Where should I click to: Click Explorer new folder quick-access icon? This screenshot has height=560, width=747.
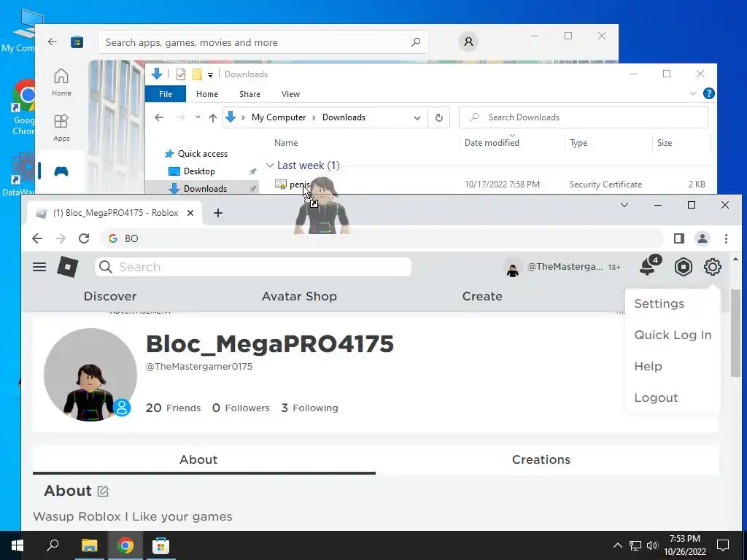[x=197, y=74]
